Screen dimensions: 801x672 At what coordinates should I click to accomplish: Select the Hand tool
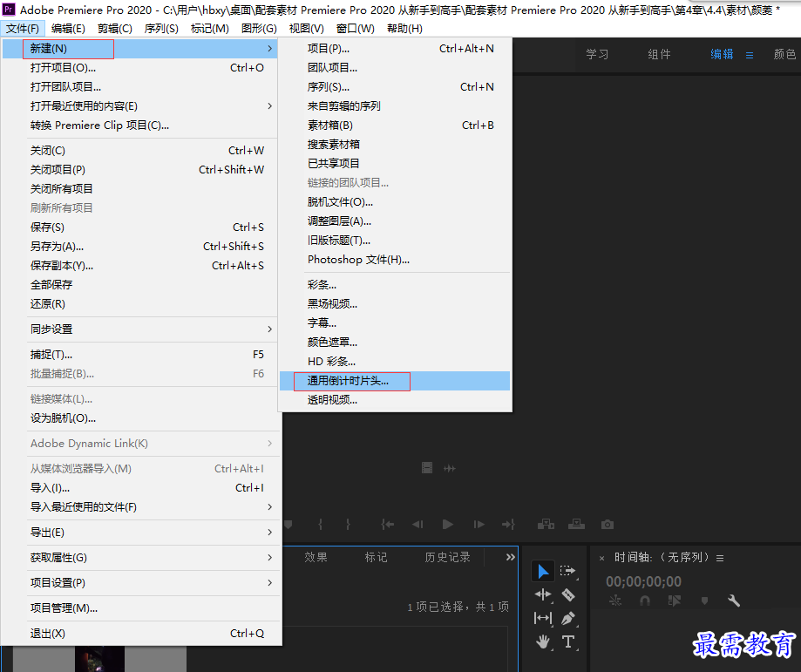pyautogui.click(x=543, y=641)
